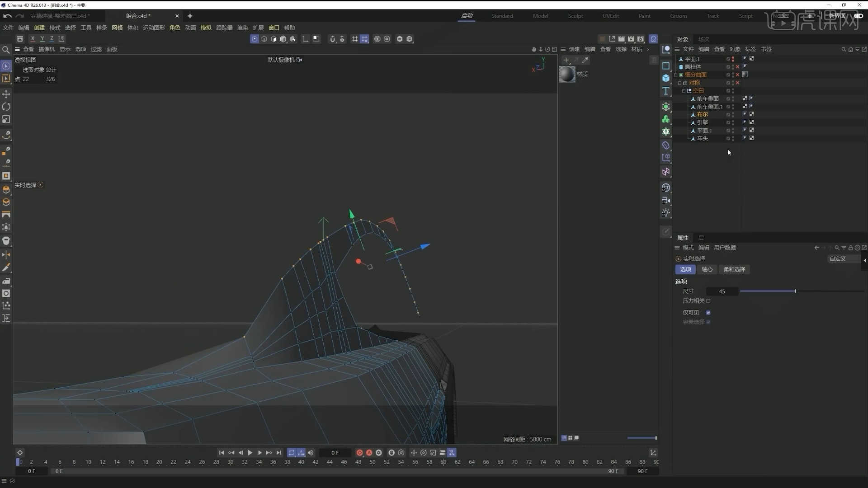Switch to the Sculpt layout tab
Screen dimensions: 868x488
[x=576, y=16]
